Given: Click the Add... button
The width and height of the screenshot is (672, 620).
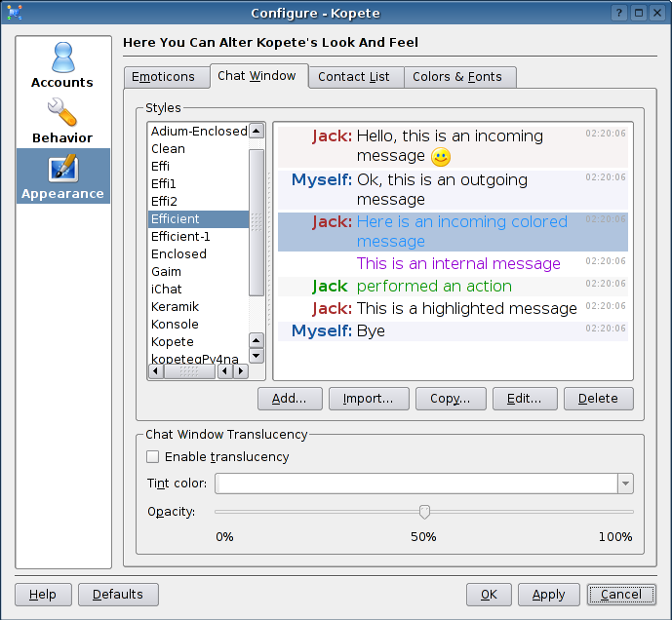Looking at the screenshot, I should 290,399.
